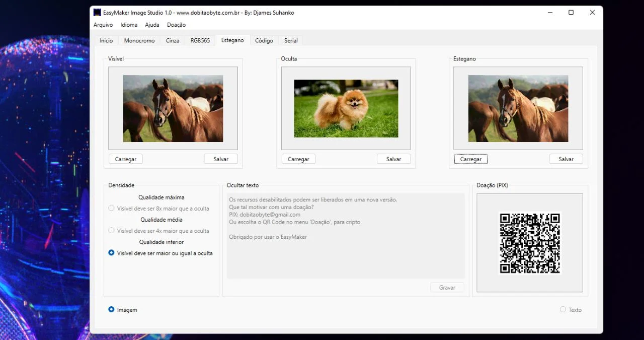
Task: Click the Doação PIX QR code
Action: tap(530, 243)
